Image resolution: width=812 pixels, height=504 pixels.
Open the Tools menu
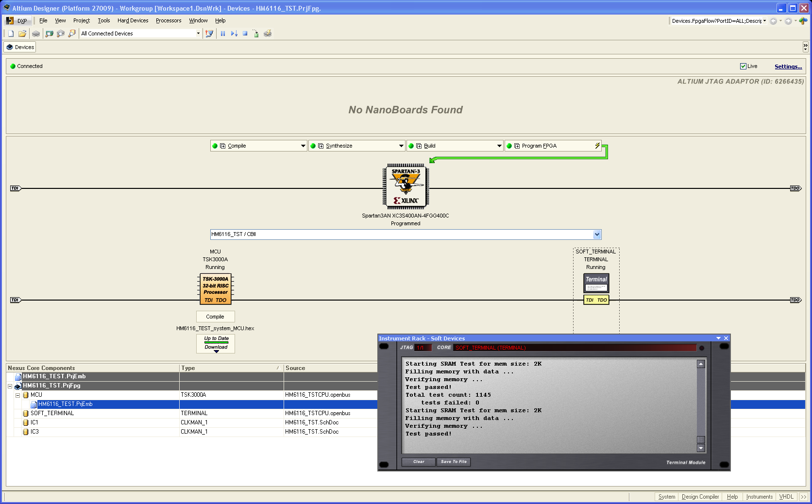[104, 20]
